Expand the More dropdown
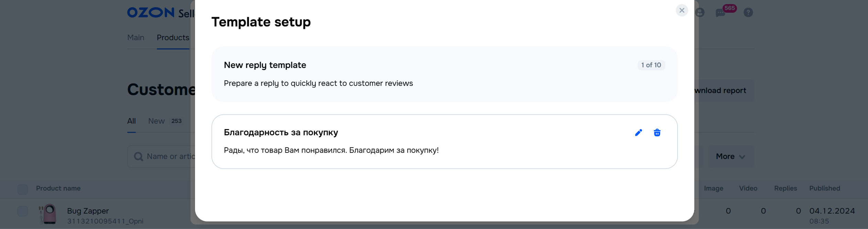 click(730, 157)
